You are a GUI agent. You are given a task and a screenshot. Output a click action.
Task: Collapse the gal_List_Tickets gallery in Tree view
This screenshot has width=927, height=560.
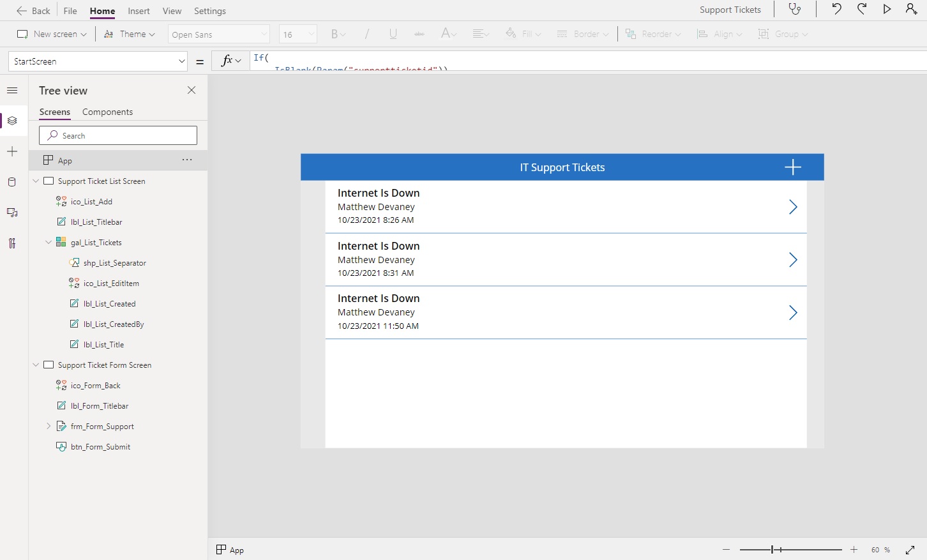click(x=49, y=242)
